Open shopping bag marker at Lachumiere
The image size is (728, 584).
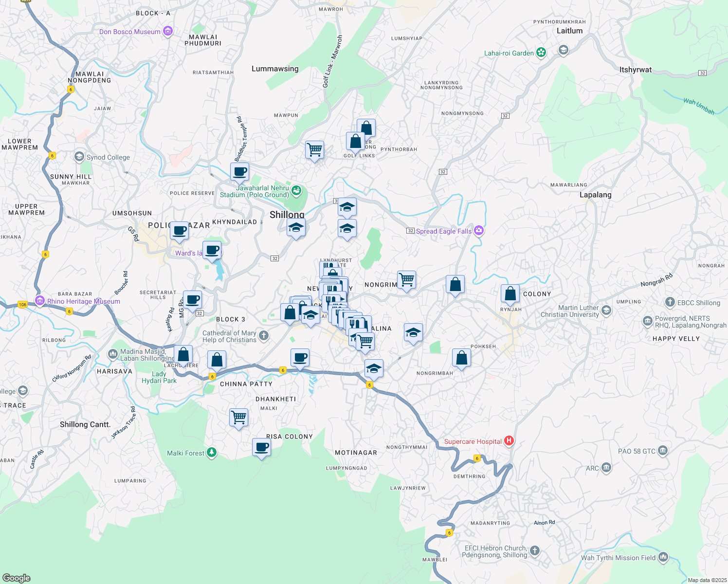(x=183, y=355)
